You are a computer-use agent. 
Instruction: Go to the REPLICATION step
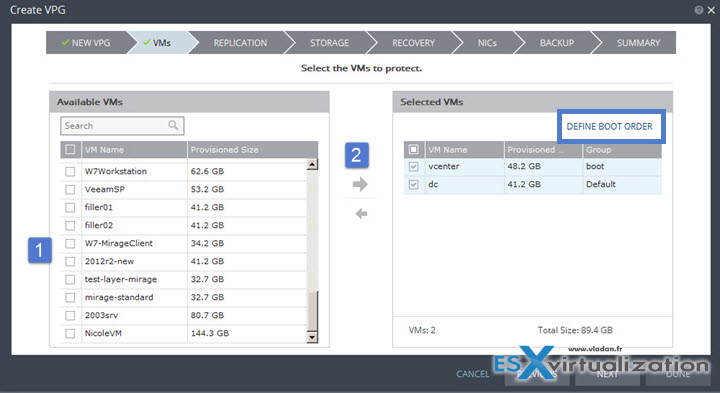(240, 43)
